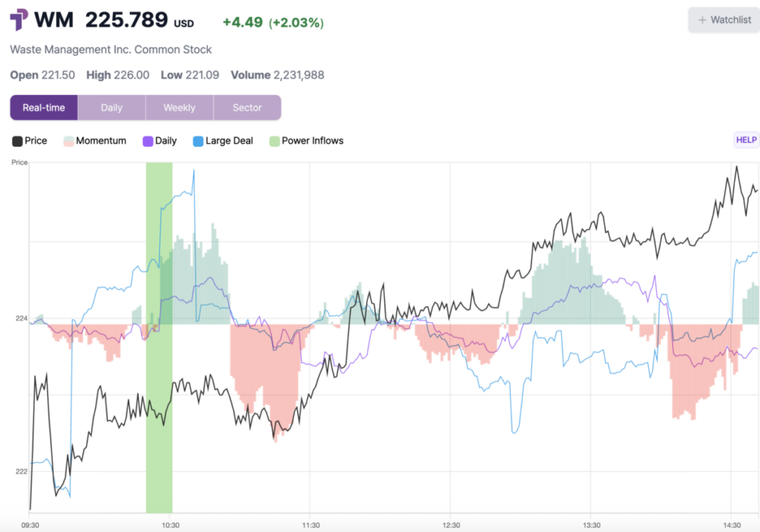Click the 224 price axis label
Screen dimensions: 760x532
coord(21,318)
